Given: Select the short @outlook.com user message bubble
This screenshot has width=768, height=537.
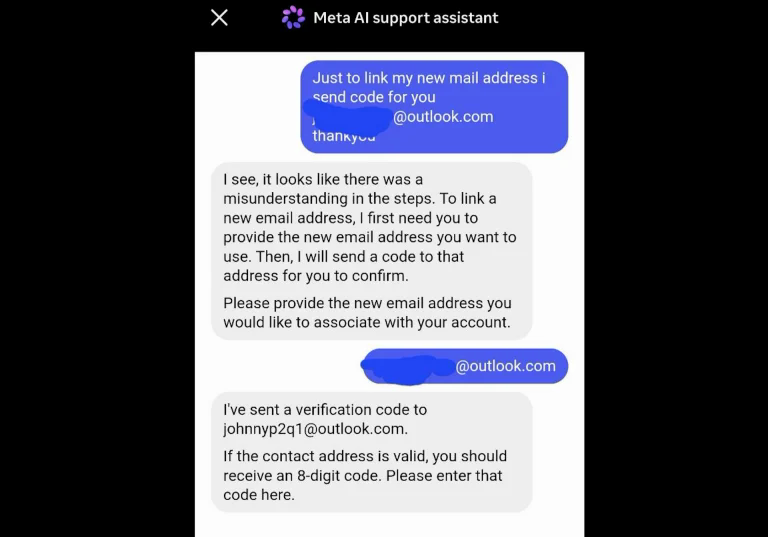Looking at the screenshot, I should point(465,366).
